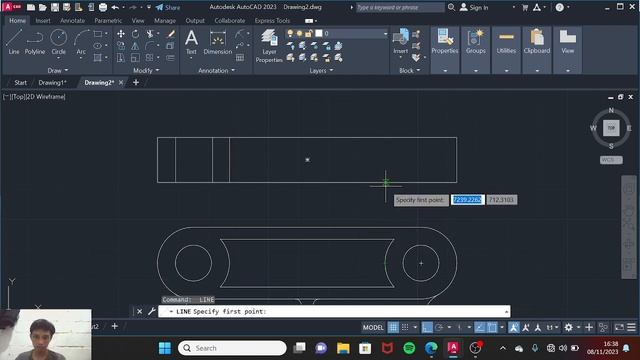Click the ViewCube TOP face

click(611, 128)
